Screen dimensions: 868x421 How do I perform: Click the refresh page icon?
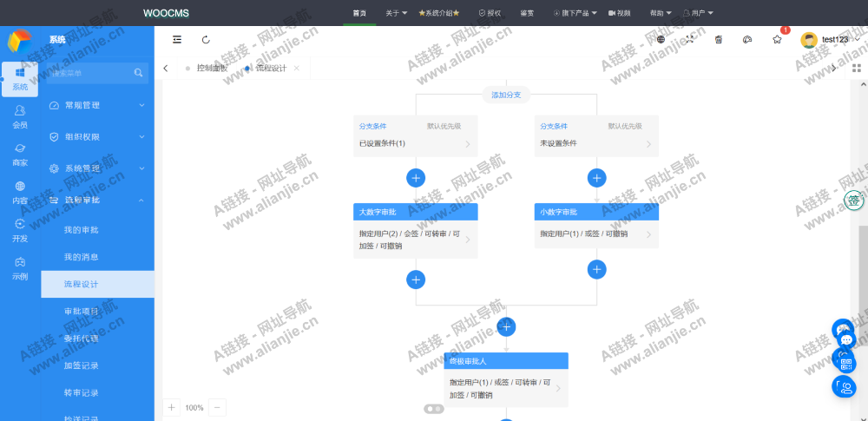[x=206, y=39]
